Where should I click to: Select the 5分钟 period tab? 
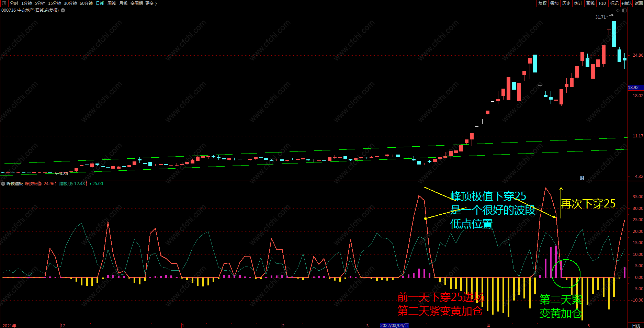(x=40, y=3)
